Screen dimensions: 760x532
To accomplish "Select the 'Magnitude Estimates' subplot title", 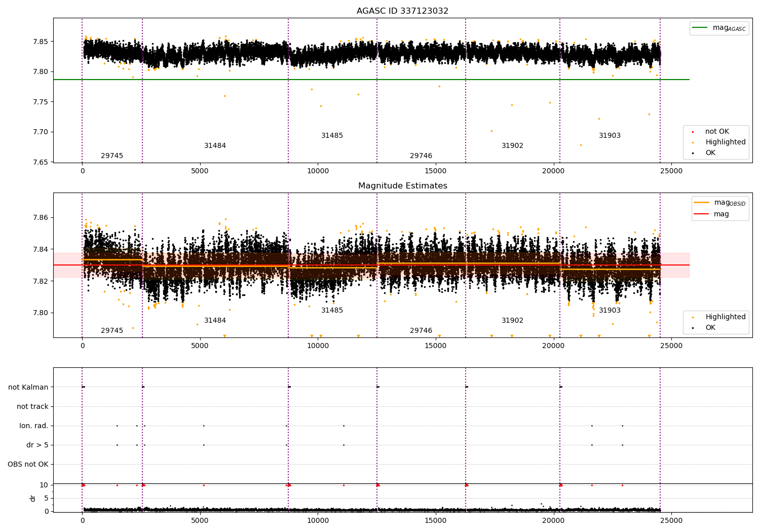I will pyautogui.click(x=403, y=186).
